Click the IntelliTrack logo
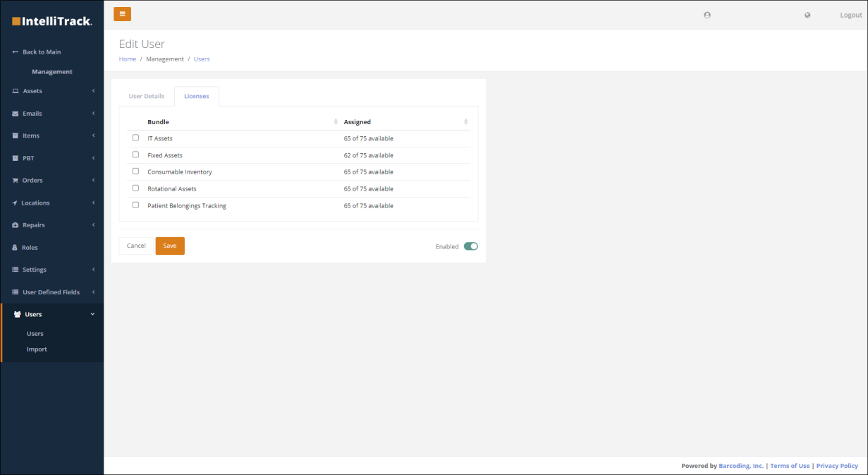868x475 pixels. click(x=51, y=21)
